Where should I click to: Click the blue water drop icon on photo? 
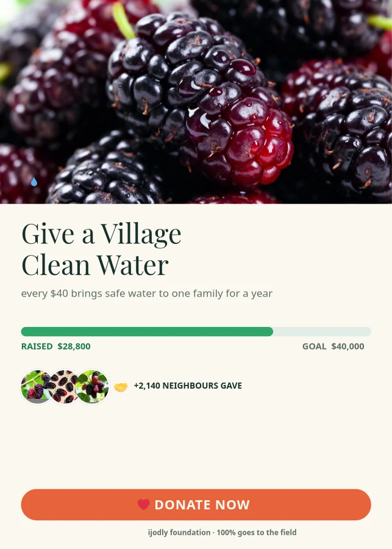[x=34, y=182]
